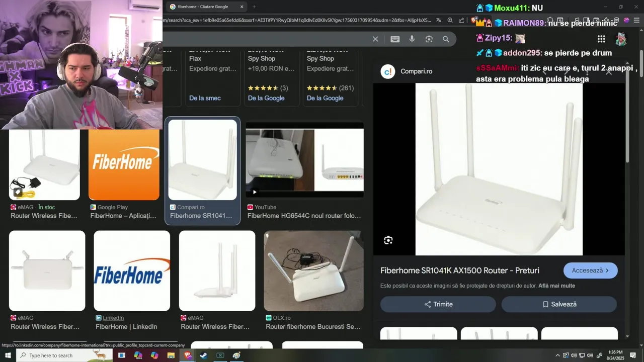Screen dimensions: 644x362
Task: Open the first related image below preview
Action: click(x=419, y=333)
